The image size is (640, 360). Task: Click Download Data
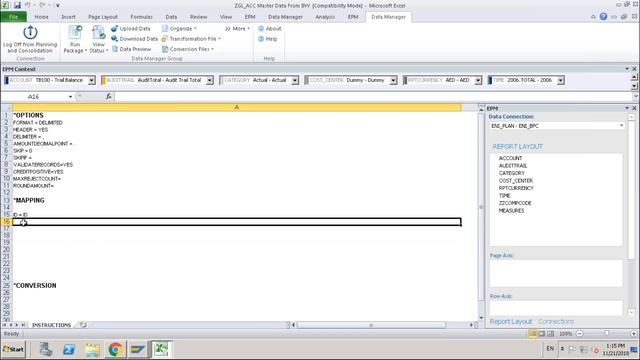[x=134, y=39]
